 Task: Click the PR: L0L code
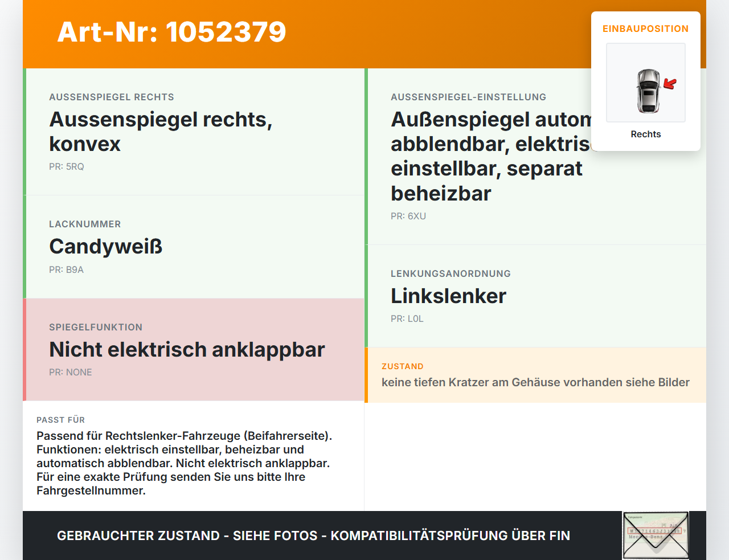[x=407, y=318]
